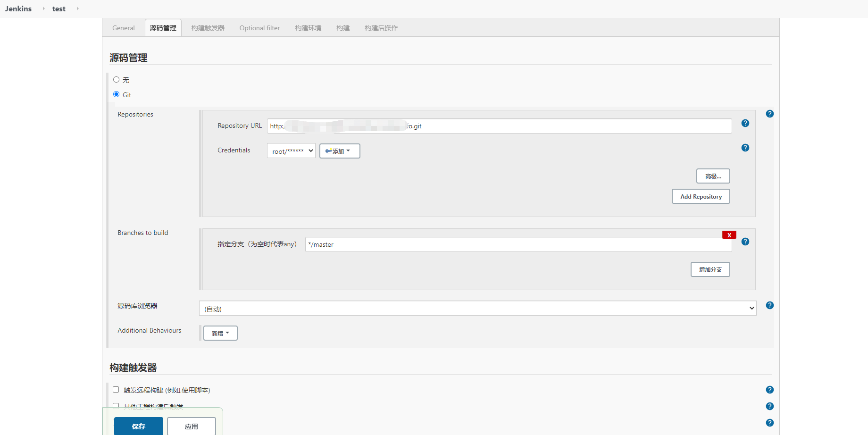Switch to the 构建后操作 tab
The height and width of the screenshot is (435, 868).
tap(381, 28)
